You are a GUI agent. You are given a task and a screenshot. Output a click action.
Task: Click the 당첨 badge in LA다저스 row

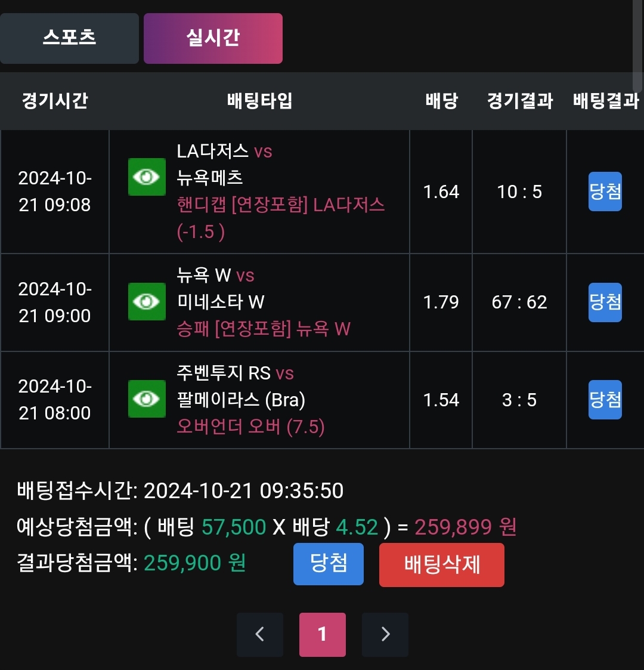click(605, 192)
